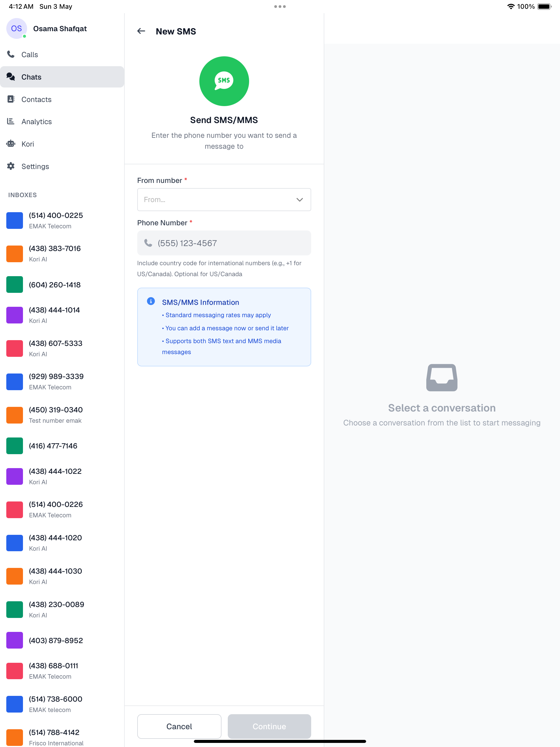
Task: Tap the three-dot multitasking indicator at top
Action: pos(280,6)
